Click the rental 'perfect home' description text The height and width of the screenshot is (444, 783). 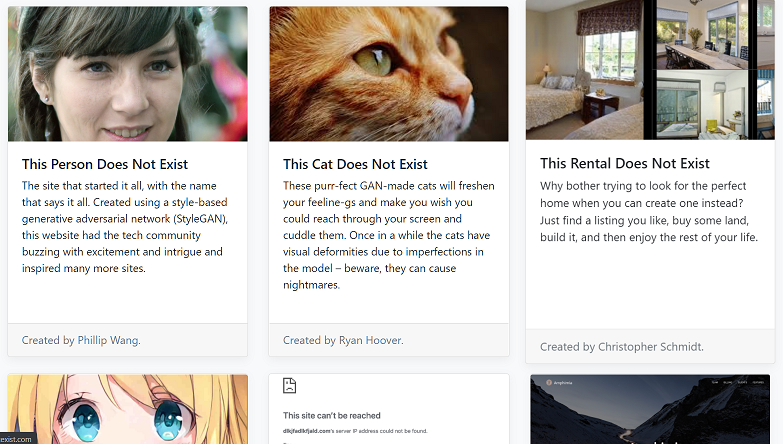point(649,211)
